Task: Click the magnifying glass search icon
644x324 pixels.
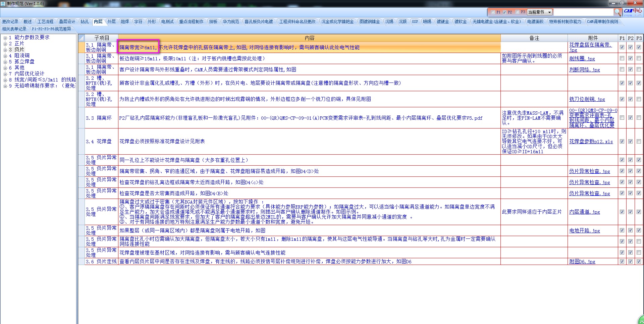Action: tap(618, 12)
